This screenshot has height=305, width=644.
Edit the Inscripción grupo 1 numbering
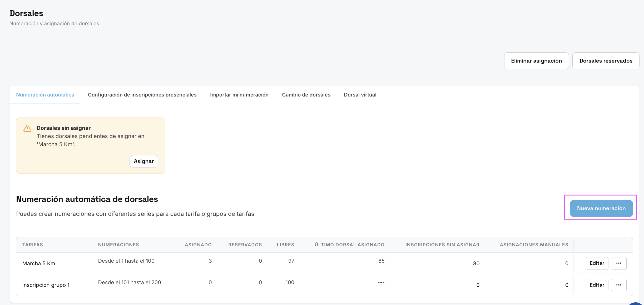597,285
